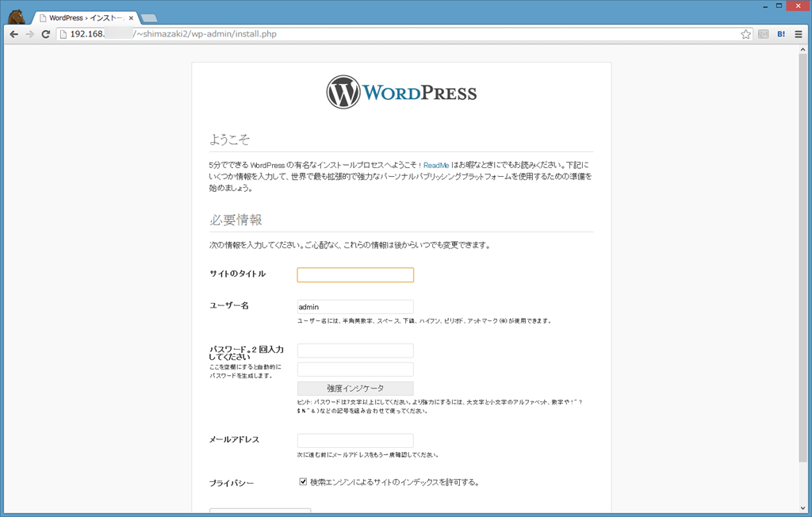Click the ユーザー名 label

229,305
